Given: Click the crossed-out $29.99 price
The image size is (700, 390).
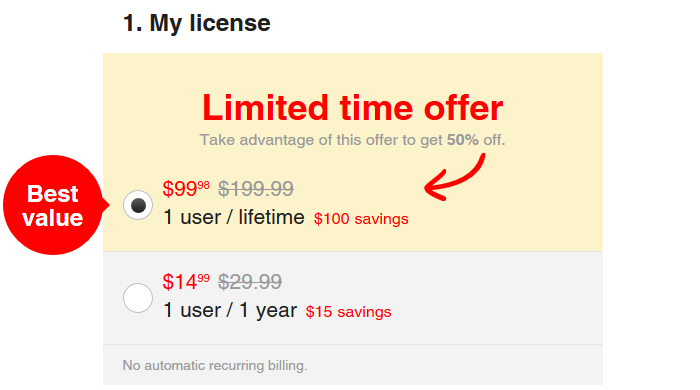Looking at the screenshot, I should (x=250, y=282).
